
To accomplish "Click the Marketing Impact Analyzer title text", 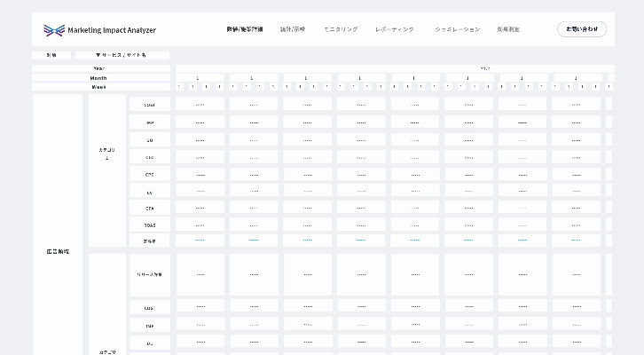I will click(x=112, y=29).
